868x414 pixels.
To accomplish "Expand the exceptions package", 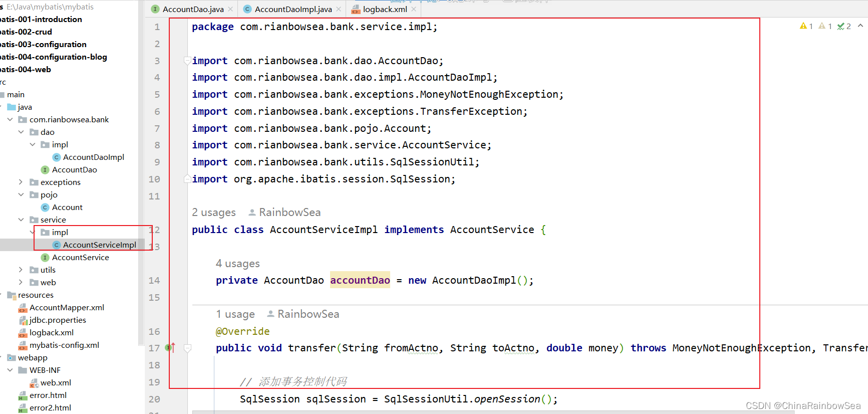I will [21, 182].
